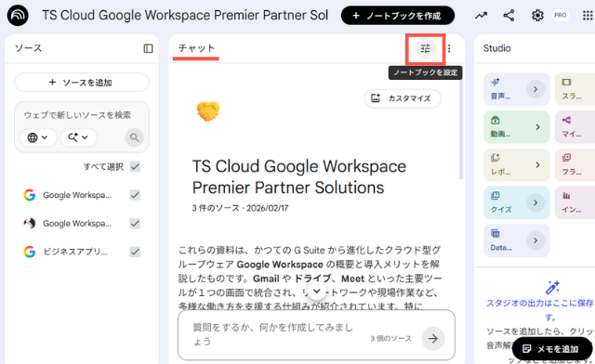Toggle the すべて選択 checkbox

[x=135, y=166]
